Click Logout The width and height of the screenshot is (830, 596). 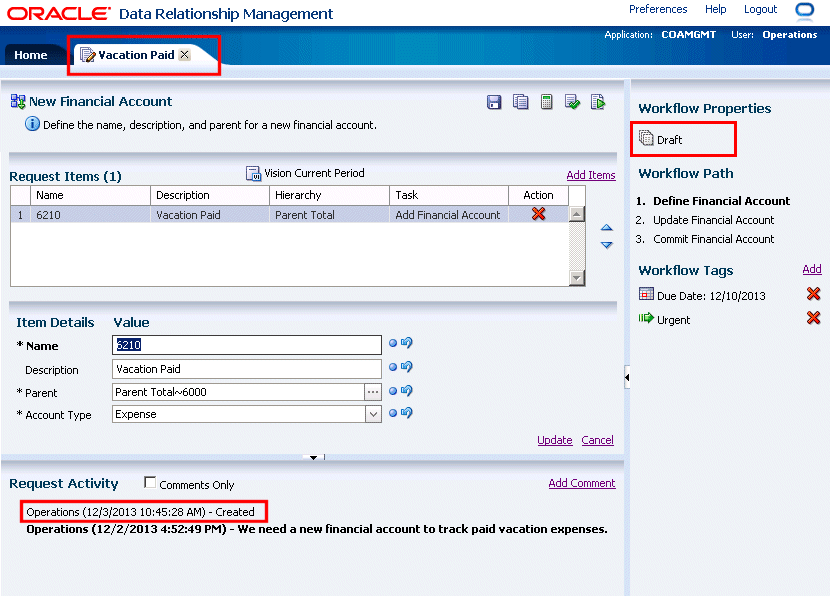point(760,10)
